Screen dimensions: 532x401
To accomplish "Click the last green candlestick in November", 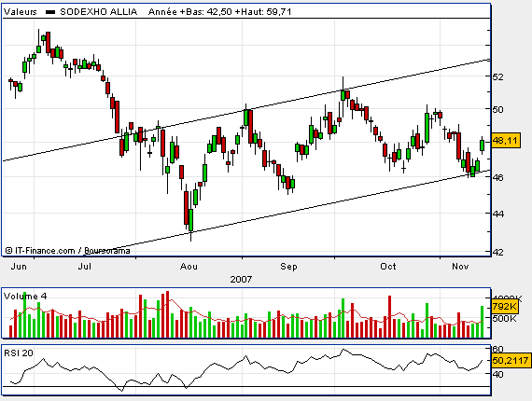I will coord(482,145).
